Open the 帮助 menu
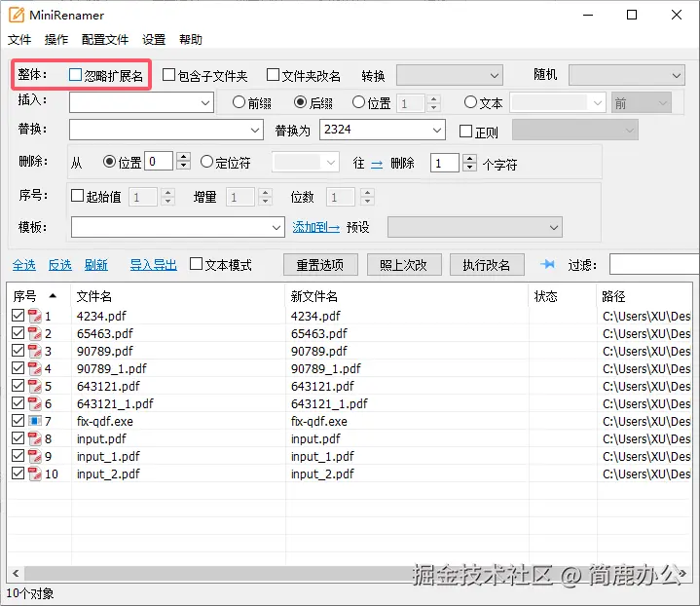The width and height of the screenshot is (700, 606). (x=191, y=39)
